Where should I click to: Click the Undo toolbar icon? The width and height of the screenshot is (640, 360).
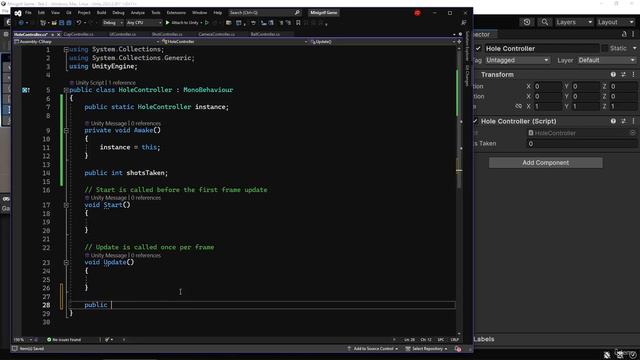point(79,23)
